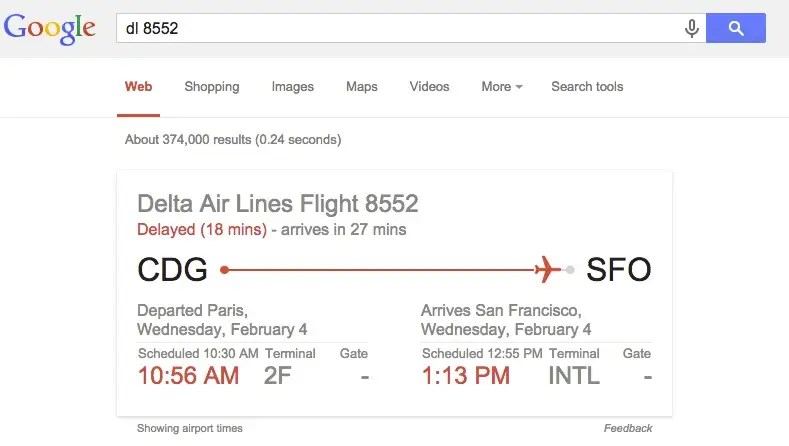Image resolution: width=789 pixels, height=446 pixels.
Task: Click the SFO arrival airport code
Action: (619, 269)
